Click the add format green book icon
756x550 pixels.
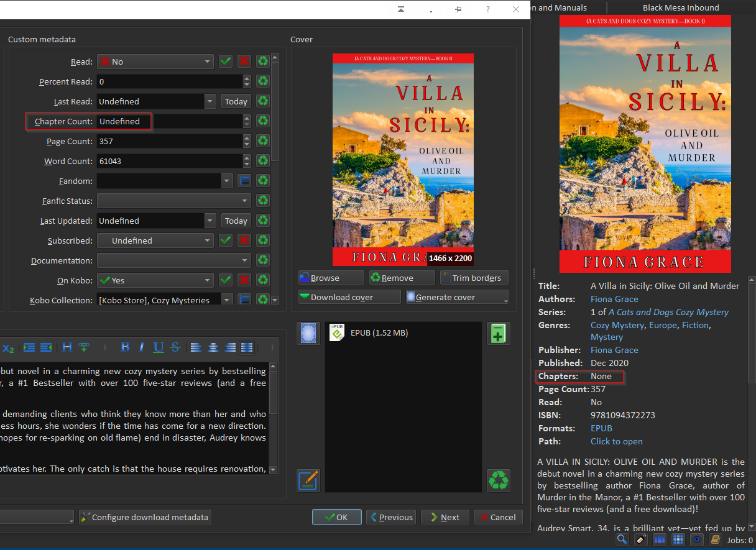tap(498, 333)
